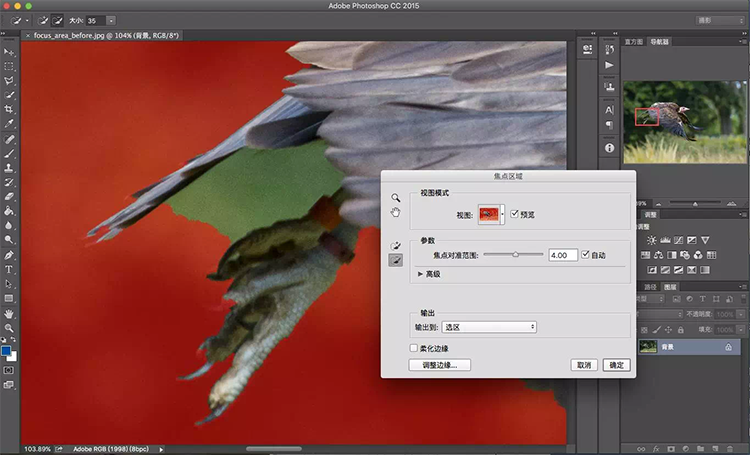Open workspace switcher dropdown at top right

pyautogui.click(x=719, y=21)
